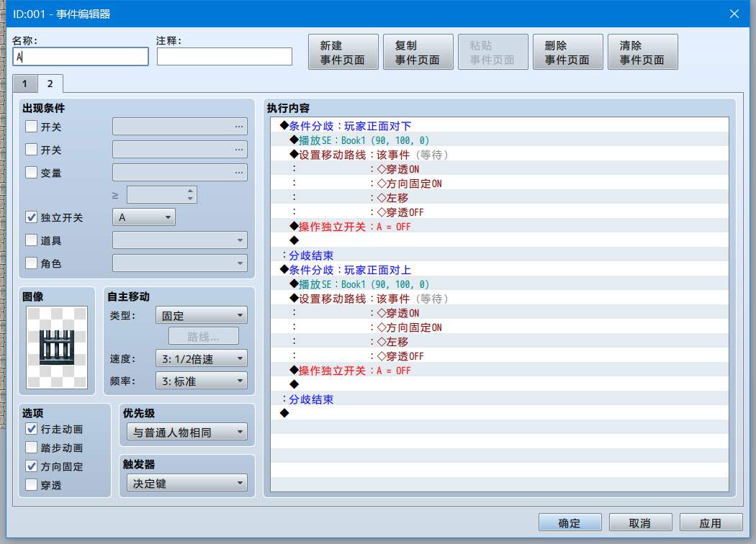Screen dimensions: 756x544
Task: Click the 粘贴事件页面 button
Action: [x=492, y=52]
